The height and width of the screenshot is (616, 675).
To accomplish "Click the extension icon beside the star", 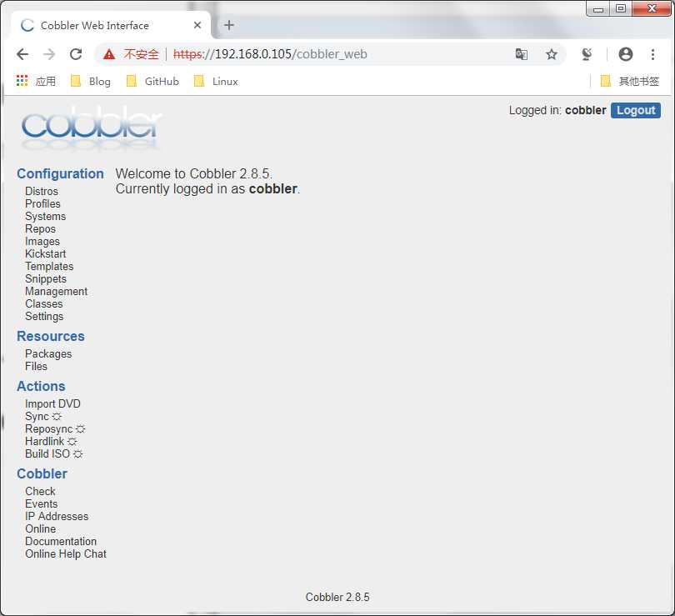I will [x=587, y=54].
